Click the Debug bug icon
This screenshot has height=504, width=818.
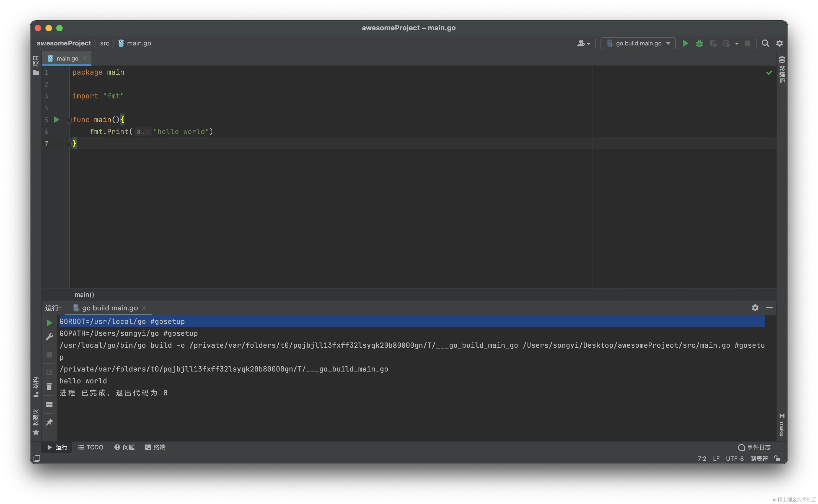[699, 43]
